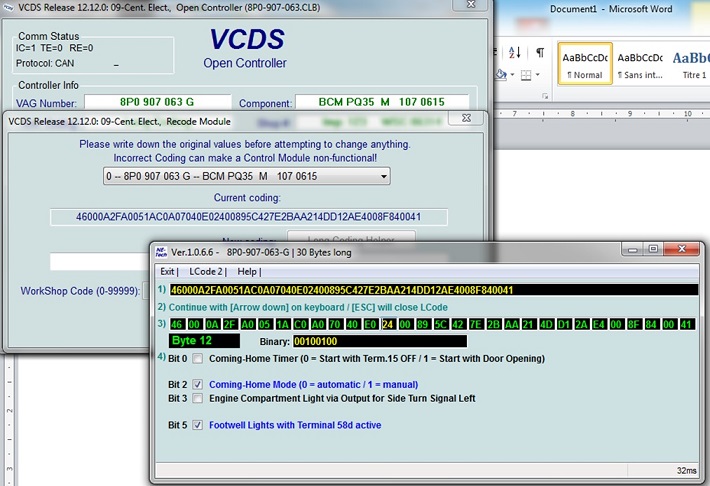The image size is (710, 486).
Task: Open Paragraph dialog launcher in Word ribbon
Action: (x=545, y=96)
